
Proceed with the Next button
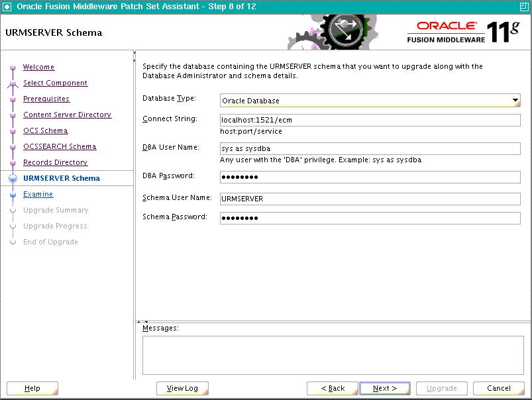coord(385,389)
